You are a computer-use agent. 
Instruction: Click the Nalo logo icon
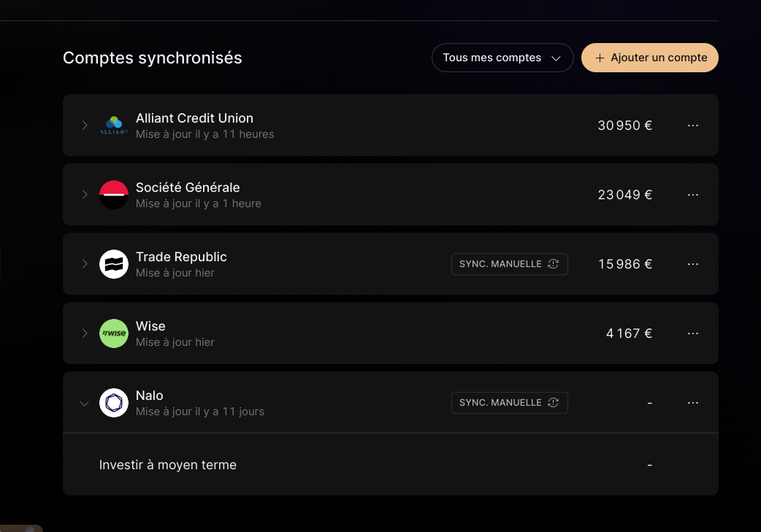pyautogui.click(x=114, y=403)
